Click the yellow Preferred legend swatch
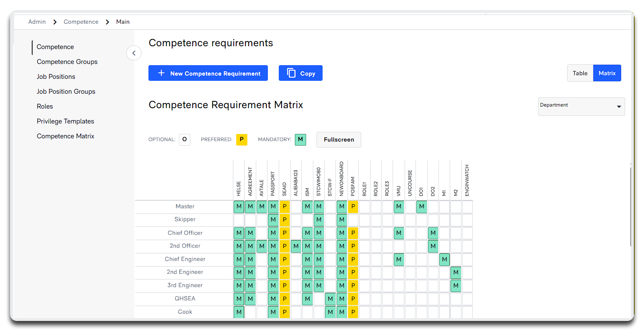This screenshot has width=644, height=331. pyautogui.click(x=241, y=140)
